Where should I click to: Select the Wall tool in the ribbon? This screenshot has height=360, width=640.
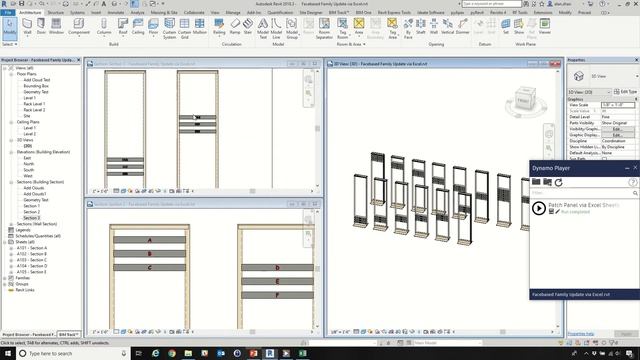(x=27, y=26)
